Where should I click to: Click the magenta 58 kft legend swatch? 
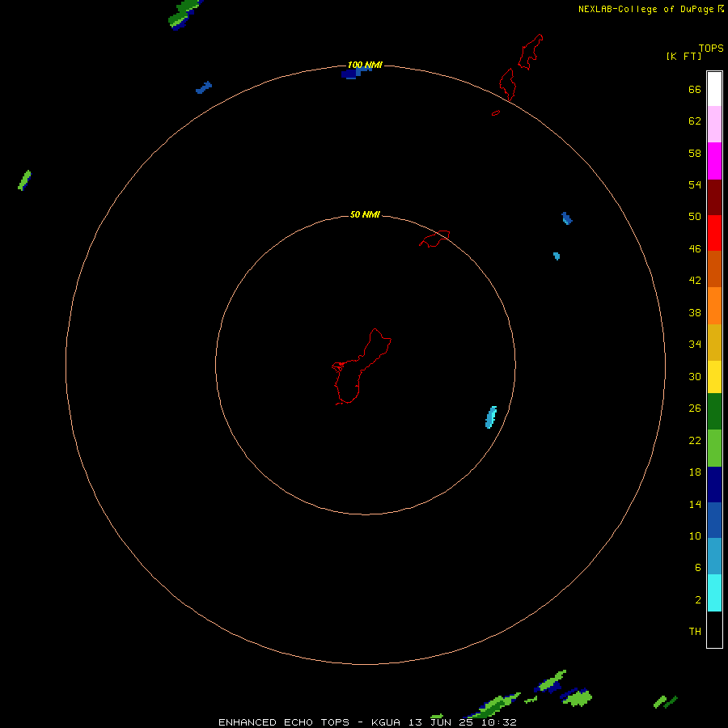click(x=714, y=161)
